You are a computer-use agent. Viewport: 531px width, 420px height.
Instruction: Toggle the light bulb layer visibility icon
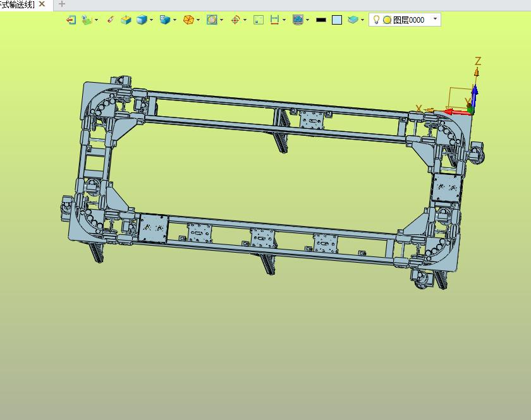(376, 20)
